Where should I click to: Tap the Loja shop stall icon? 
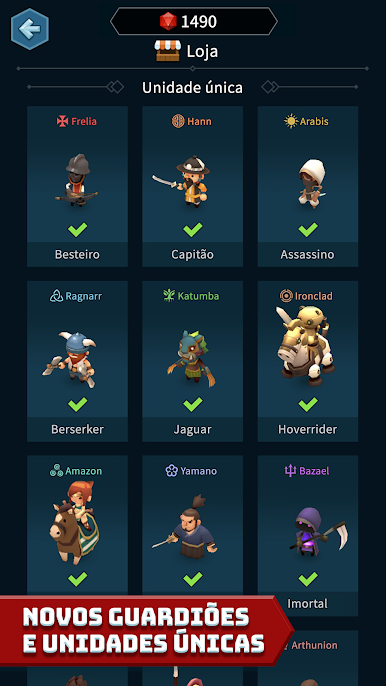pyautogui.click(x=168, y=51)
